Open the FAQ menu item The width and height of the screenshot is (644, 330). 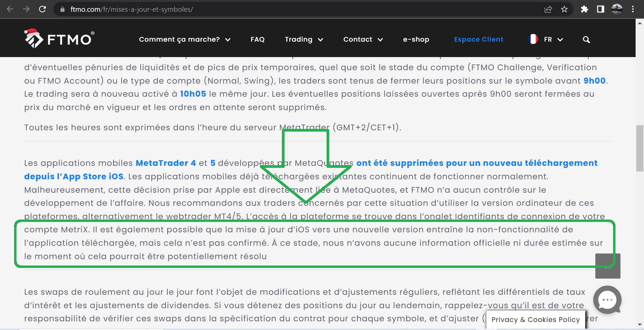coord(258,39)
